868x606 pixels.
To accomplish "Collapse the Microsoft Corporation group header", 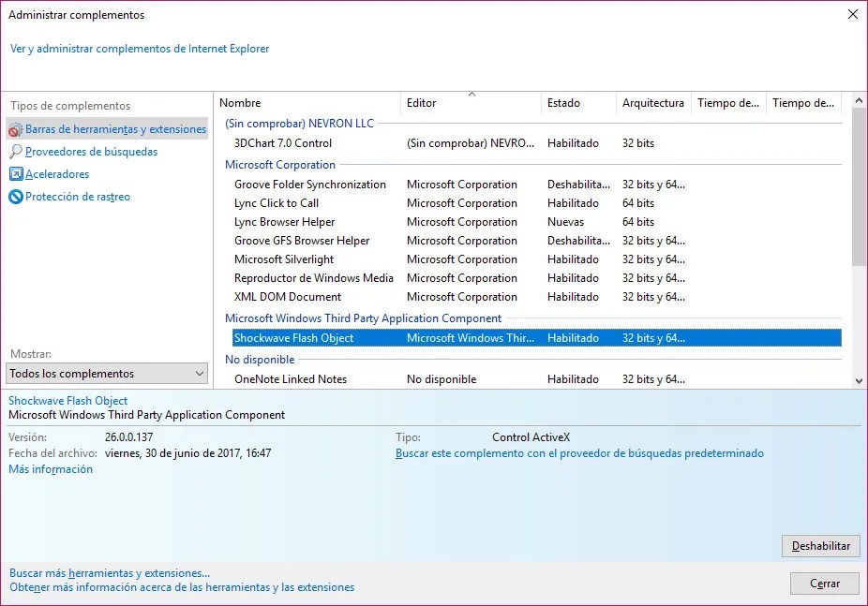I will (x=280, y=165).
